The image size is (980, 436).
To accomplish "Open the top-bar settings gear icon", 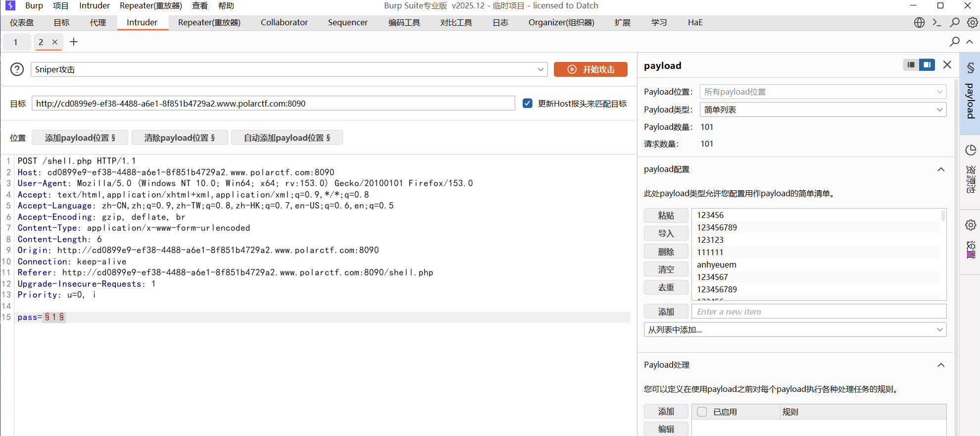I will pyautogui.click(x=972, y=22).
